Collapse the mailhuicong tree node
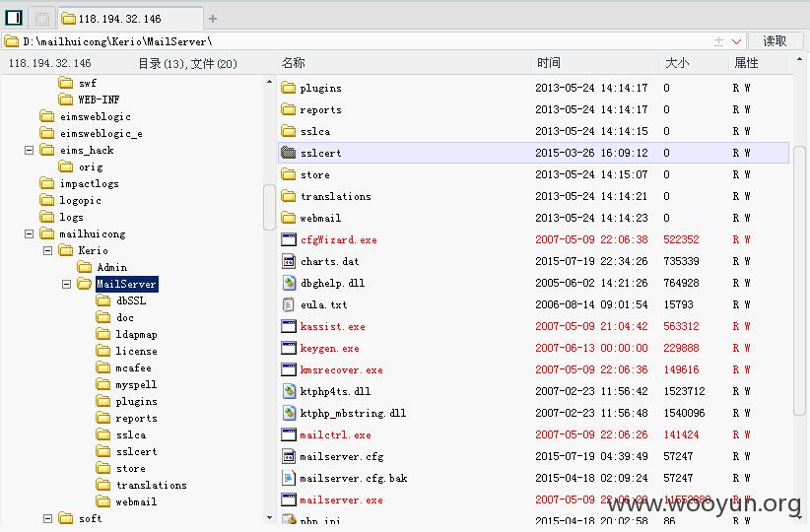This screenshot has height=532, width=810. [29, 233]
